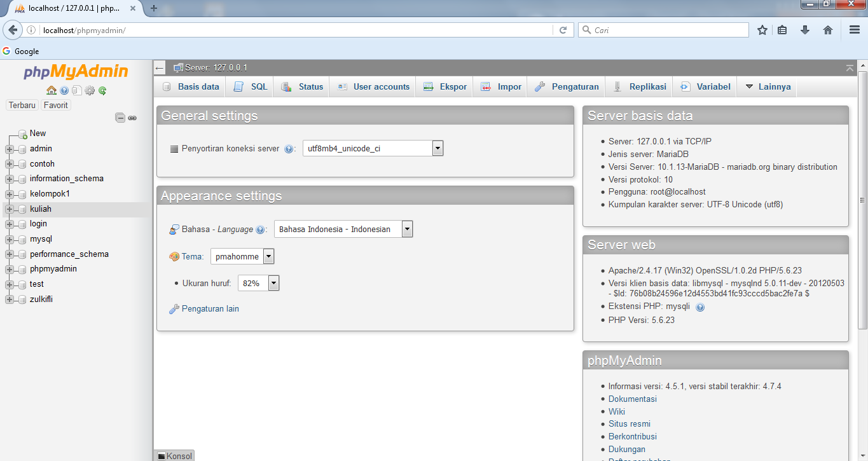Click the database icon next to admin

coord(22,149)
